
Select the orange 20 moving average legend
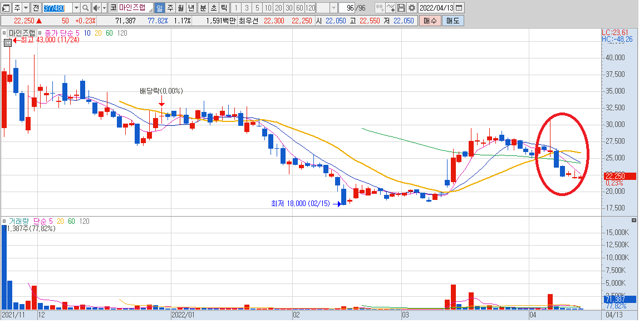pyautogui.click(x=98, y=33)
